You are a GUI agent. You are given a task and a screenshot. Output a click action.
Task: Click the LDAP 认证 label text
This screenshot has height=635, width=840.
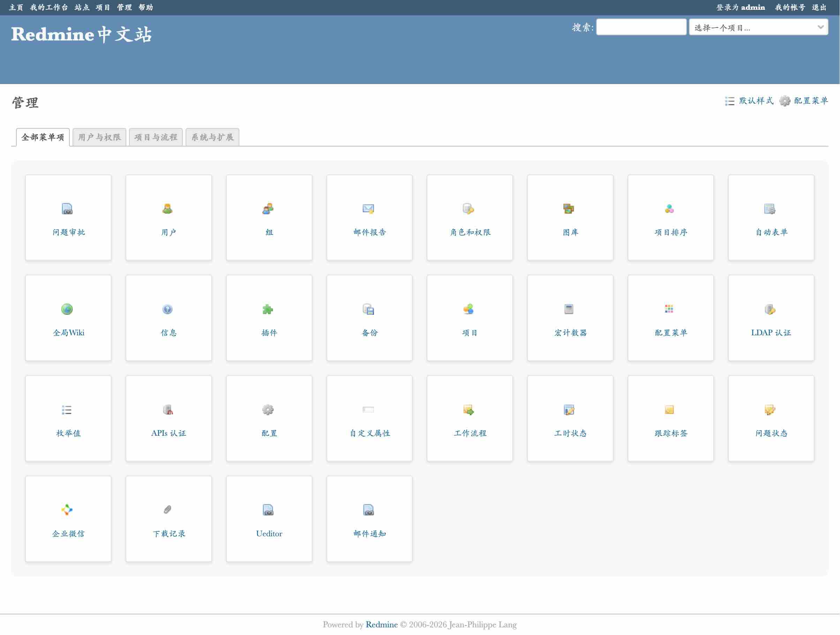tap(771, 333)
